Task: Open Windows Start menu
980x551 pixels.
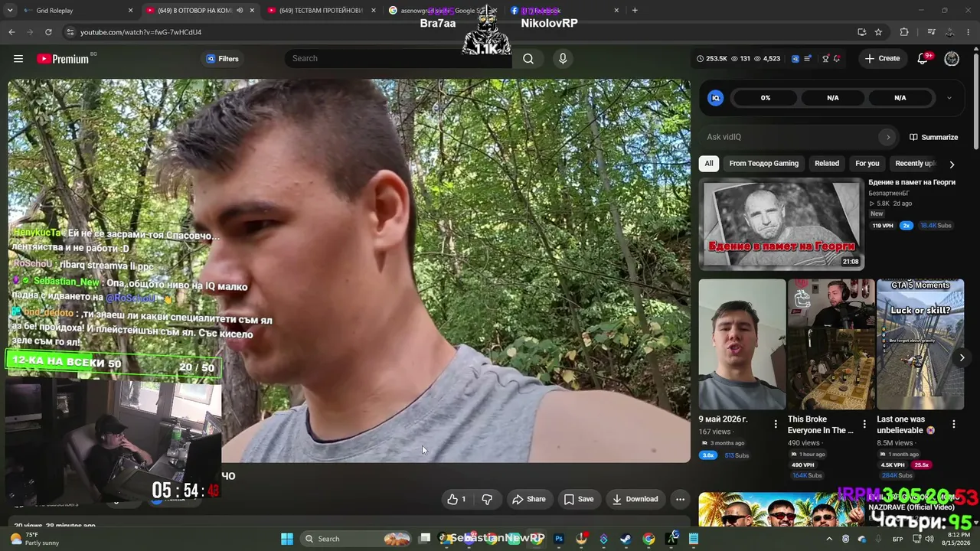Action: tap(287, 539)
